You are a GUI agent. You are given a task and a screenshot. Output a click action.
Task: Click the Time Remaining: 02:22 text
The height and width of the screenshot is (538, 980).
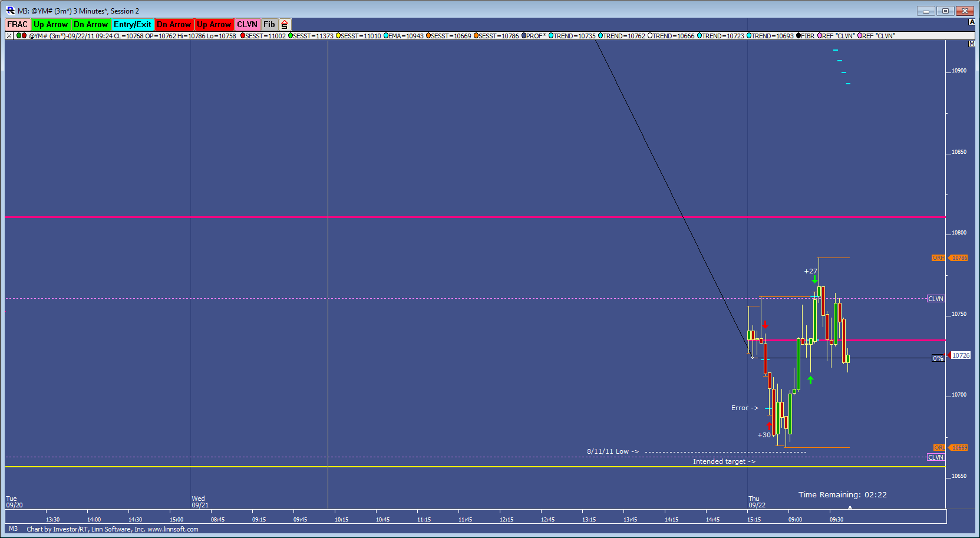pyautogui.click(x=843, y=495)
